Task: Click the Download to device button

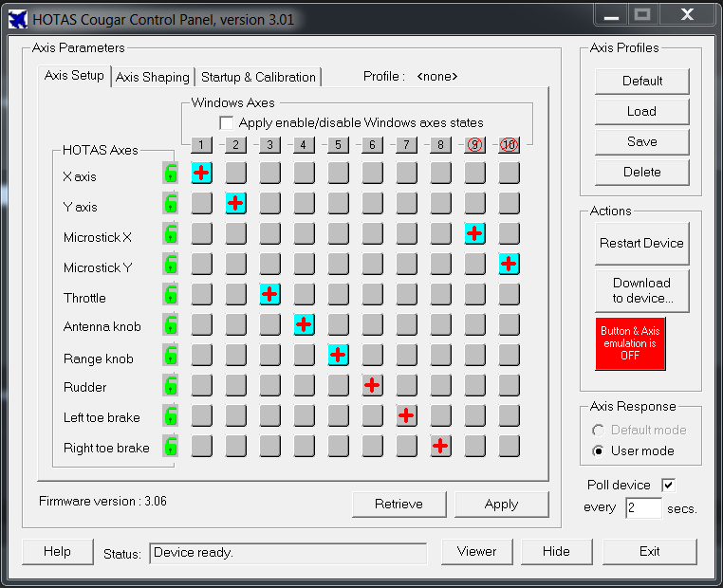Action: 642,291
